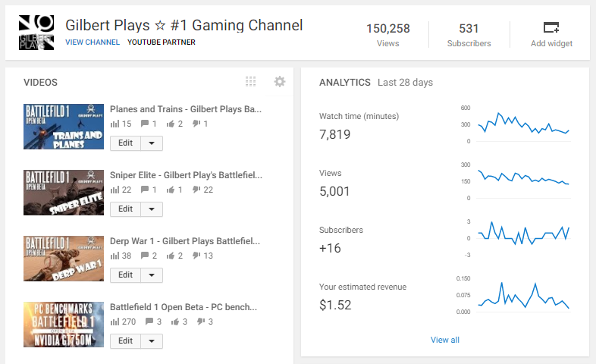The height and width of the screenshot is (364, 596).
Task: Click likes thumb icon on Derp War 1
Action: coord(170,256)
